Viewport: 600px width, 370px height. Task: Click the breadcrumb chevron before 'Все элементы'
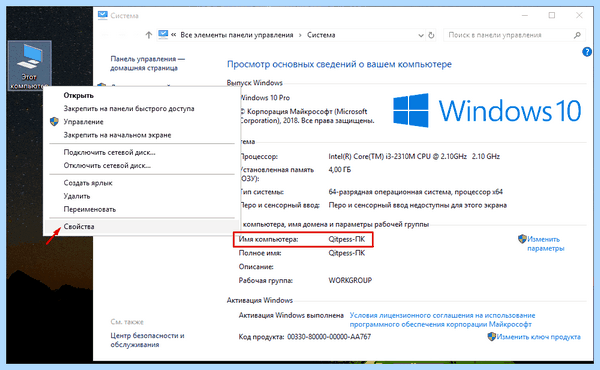tap(174, 35)
